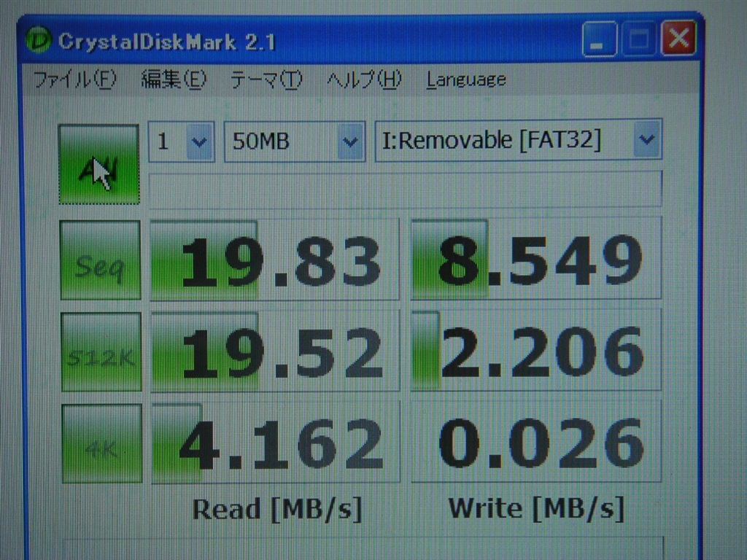747x560 pixels.
Task: Run all benchmarks with the All button
Action: (x=99, y=165)
